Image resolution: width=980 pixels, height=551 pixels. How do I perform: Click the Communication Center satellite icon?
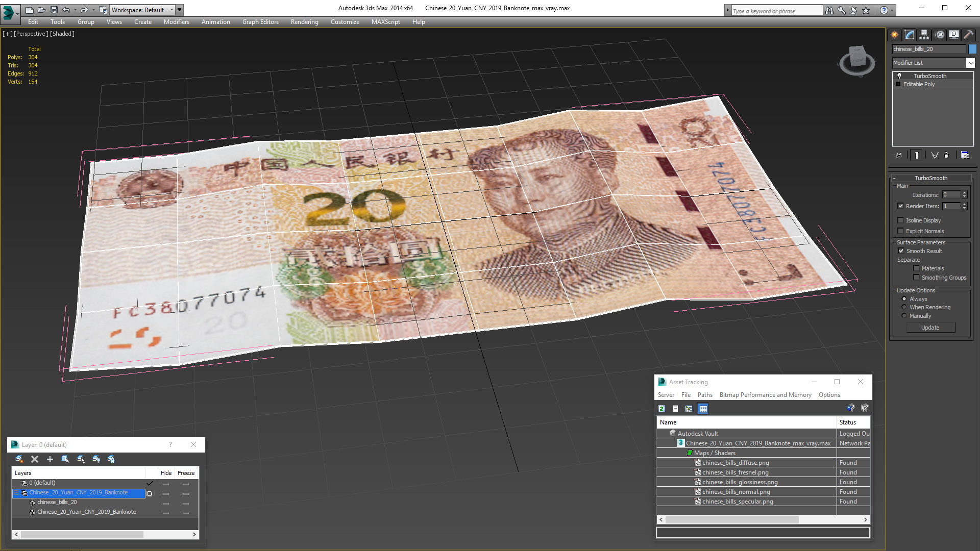click(854, 10)
